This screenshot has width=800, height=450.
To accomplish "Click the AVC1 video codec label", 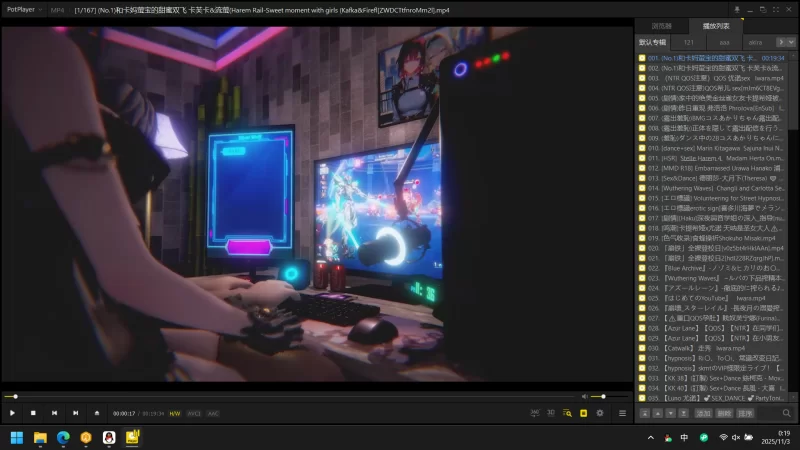I will tap(194, 414).
